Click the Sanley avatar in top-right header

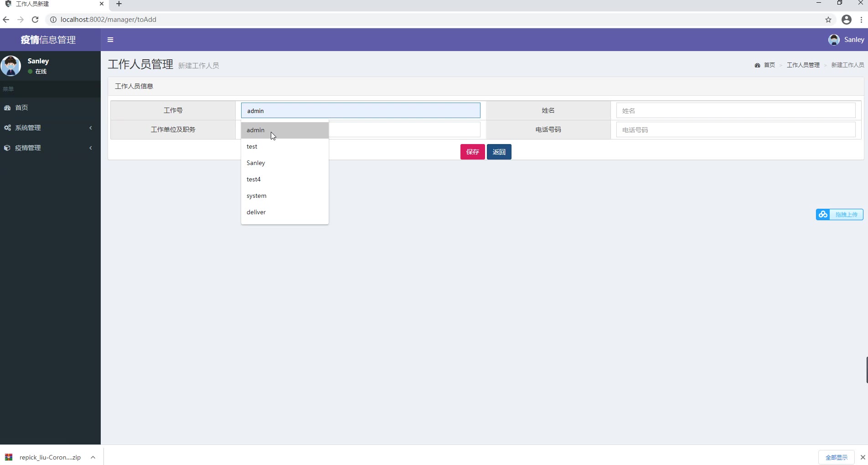point(834,40)
